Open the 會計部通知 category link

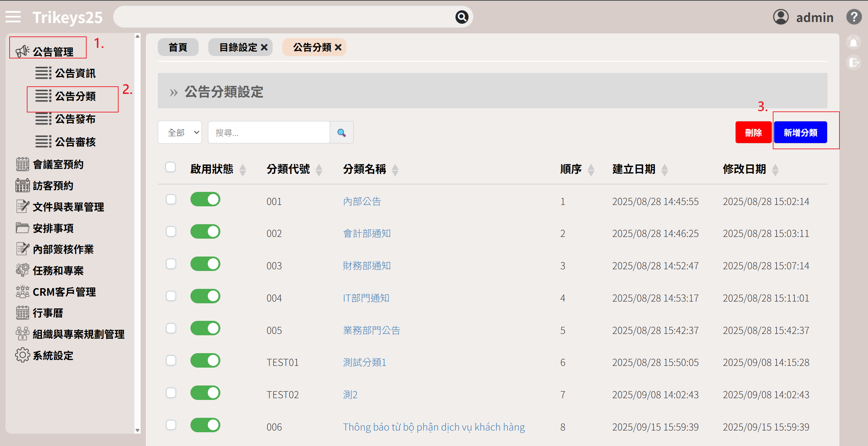(367, 233)
